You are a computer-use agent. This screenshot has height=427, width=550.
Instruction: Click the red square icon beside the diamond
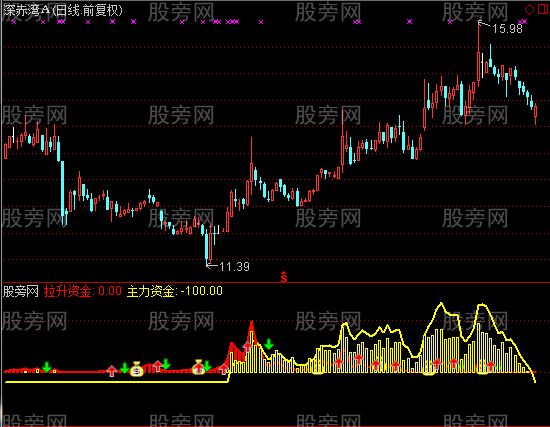(x=543, y=9)
